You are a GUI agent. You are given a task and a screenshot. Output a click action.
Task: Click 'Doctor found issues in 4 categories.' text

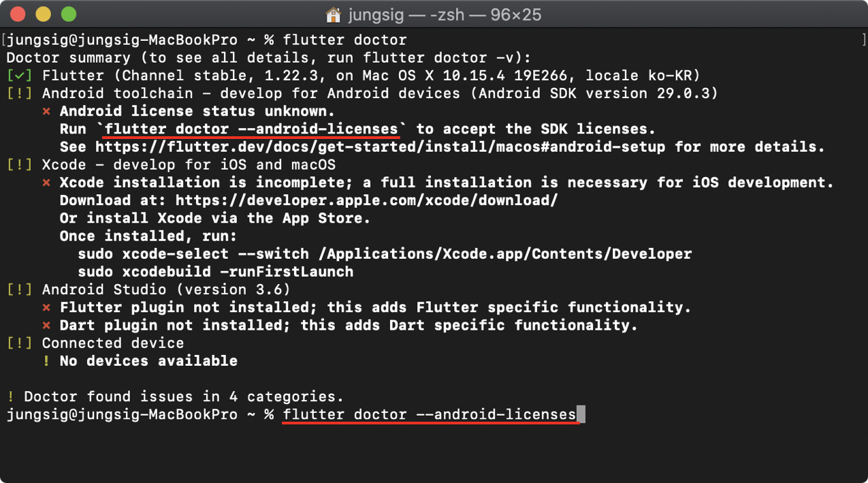184,396
